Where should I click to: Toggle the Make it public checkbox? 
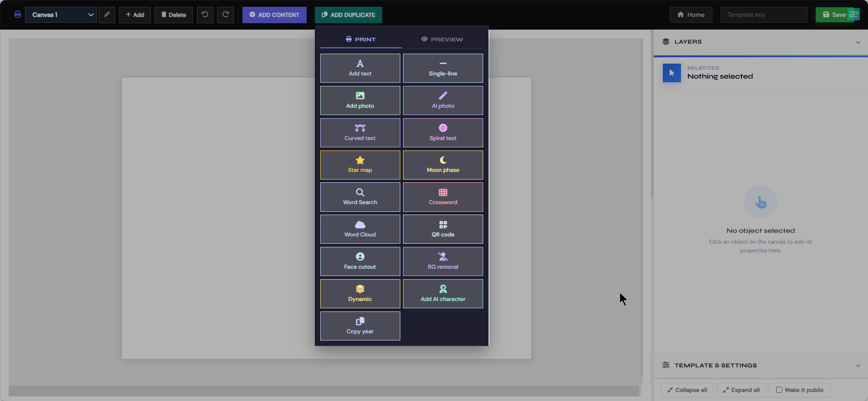779,390
